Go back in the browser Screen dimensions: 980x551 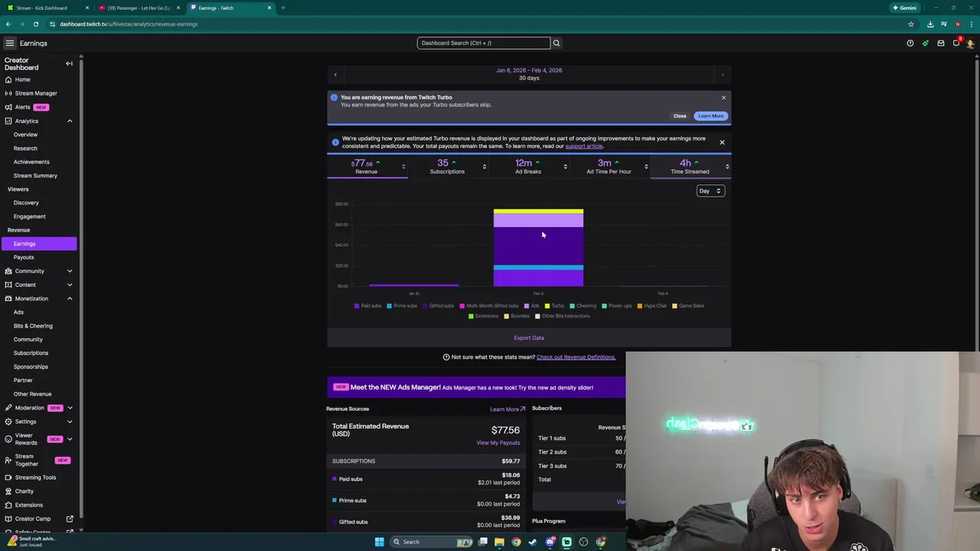[8, 24]
